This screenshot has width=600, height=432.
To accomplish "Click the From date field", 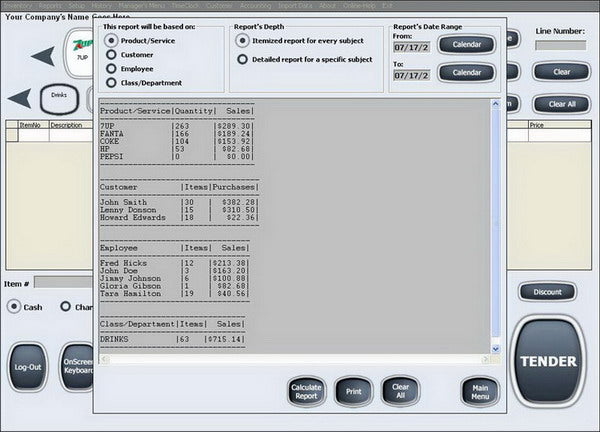I will tap(412, 47).
